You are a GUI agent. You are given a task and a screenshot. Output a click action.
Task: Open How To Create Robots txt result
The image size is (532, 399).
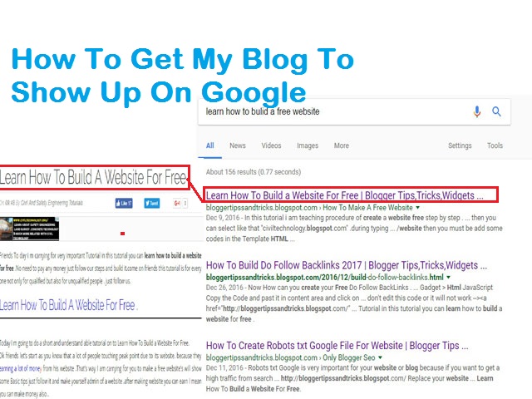337,346
